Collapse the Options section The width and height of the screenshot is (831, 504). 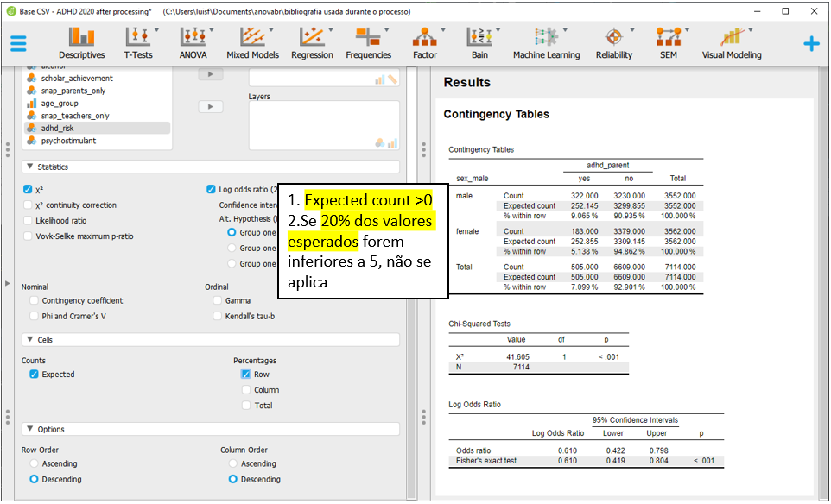30,429
